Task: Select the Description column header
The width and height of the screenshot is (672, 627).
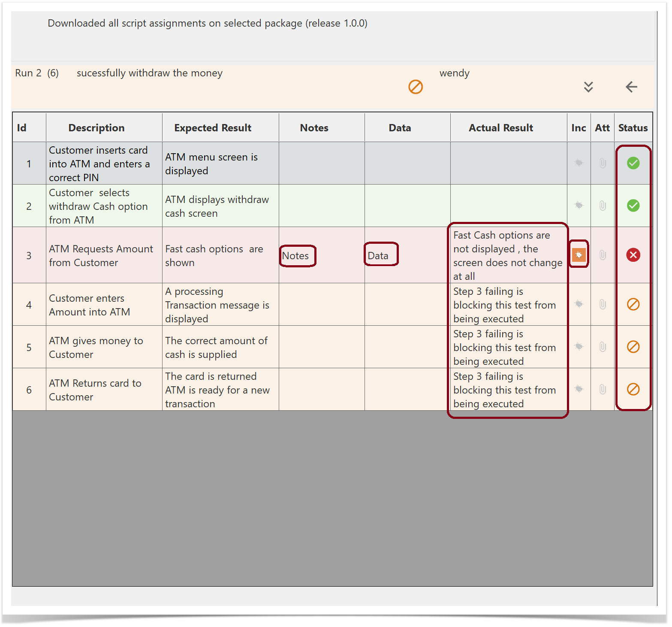Action: [96, 128]
